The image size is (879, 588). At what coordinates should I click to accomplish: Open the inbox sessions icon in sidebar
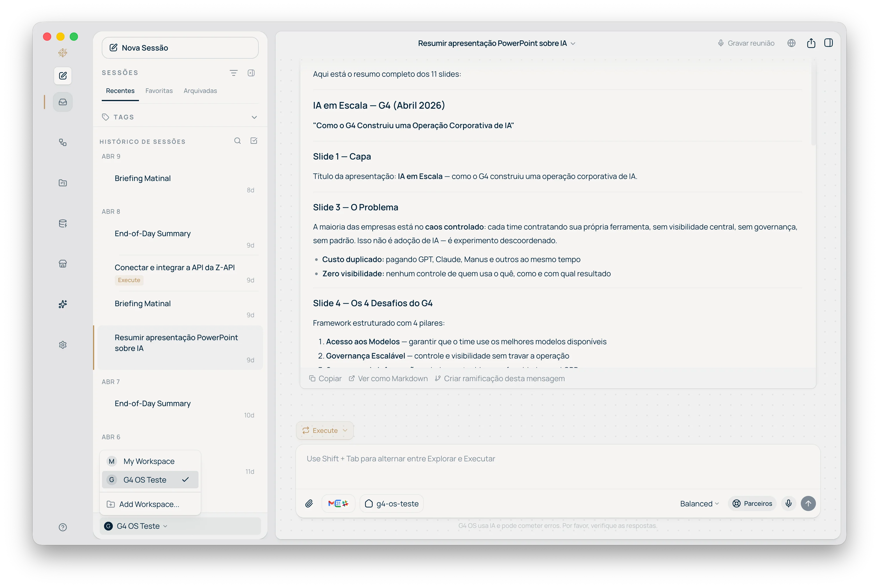tap(63, 102)
